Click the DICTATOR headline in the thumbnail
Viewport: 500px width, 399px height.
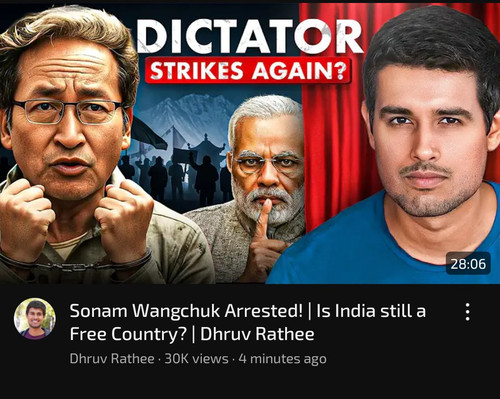[x=249, y=36]
